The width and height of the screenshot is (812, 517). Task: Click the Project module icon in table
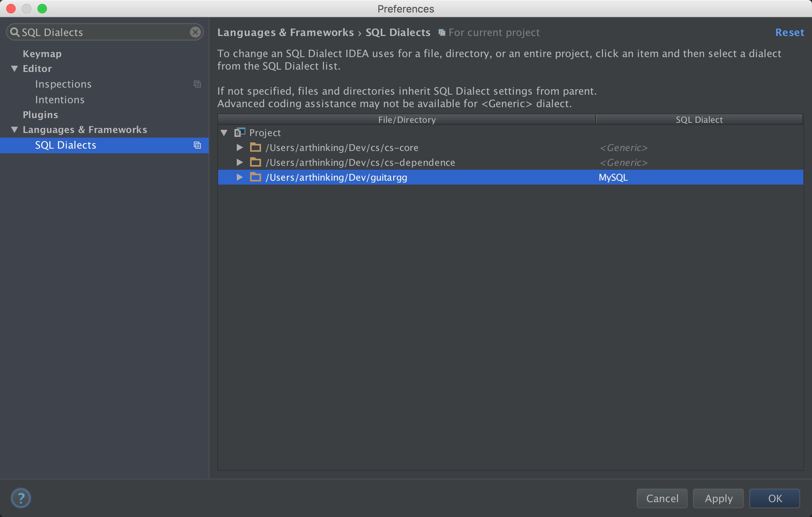240,133
